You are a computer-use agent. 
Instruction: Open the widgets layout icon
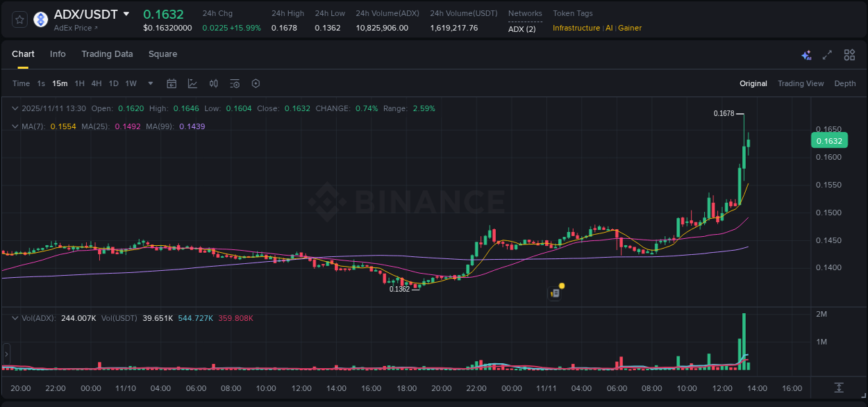point(849,55)
